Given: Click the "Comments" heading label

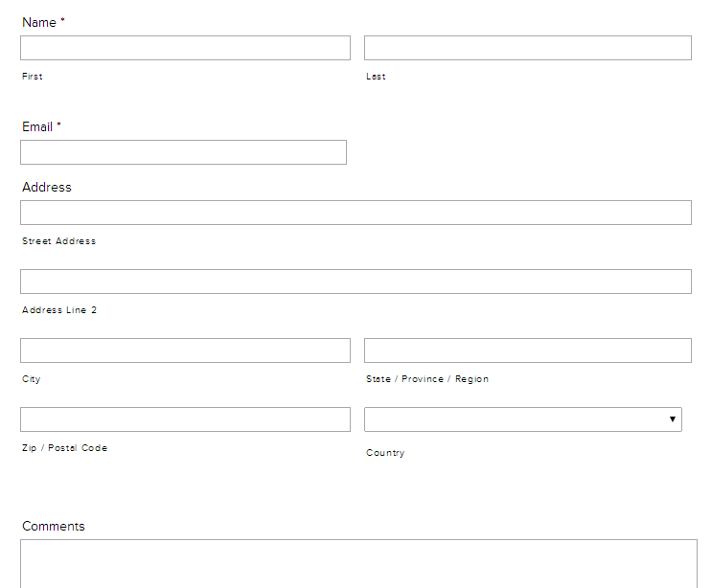Looking at the screenshot, I should tap(54, 526).
